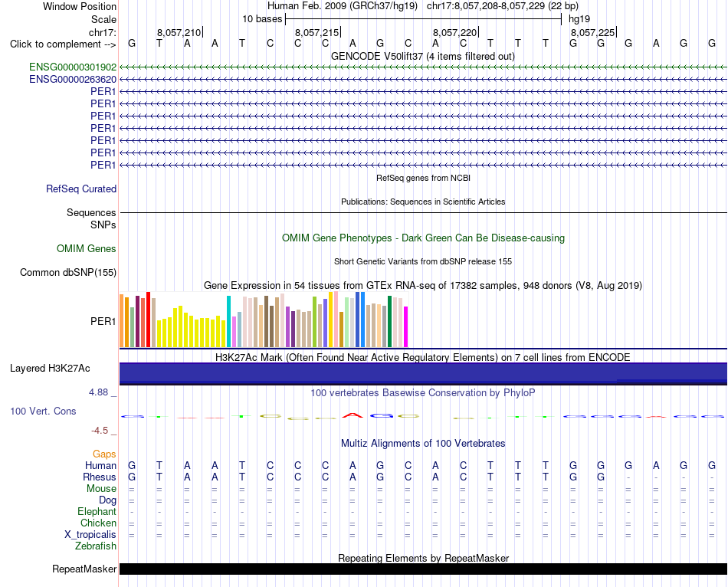The height and width of the screenshot is (587, 728).
Task: Click the 'Click to complement' label
Action: click(x=63, y=44)
